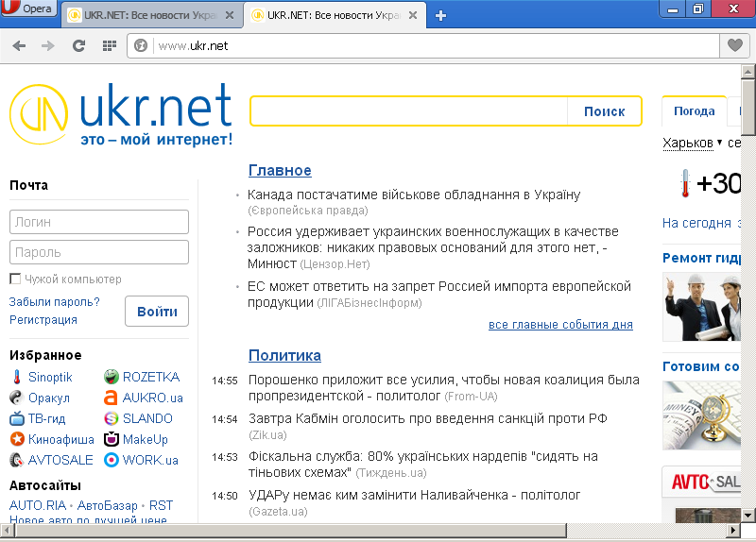
Task: Click the ROZETKA green smiley icon
Action: 112,377
